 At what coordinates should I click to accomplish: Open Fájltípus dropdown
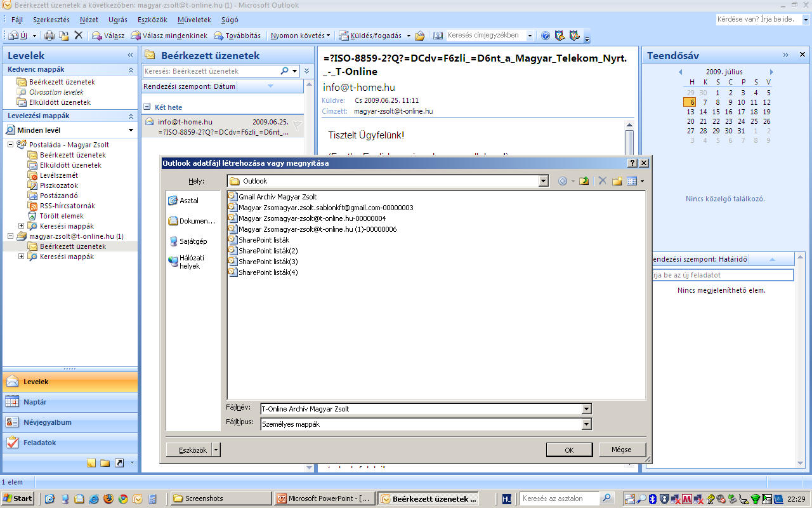(586, 424)
